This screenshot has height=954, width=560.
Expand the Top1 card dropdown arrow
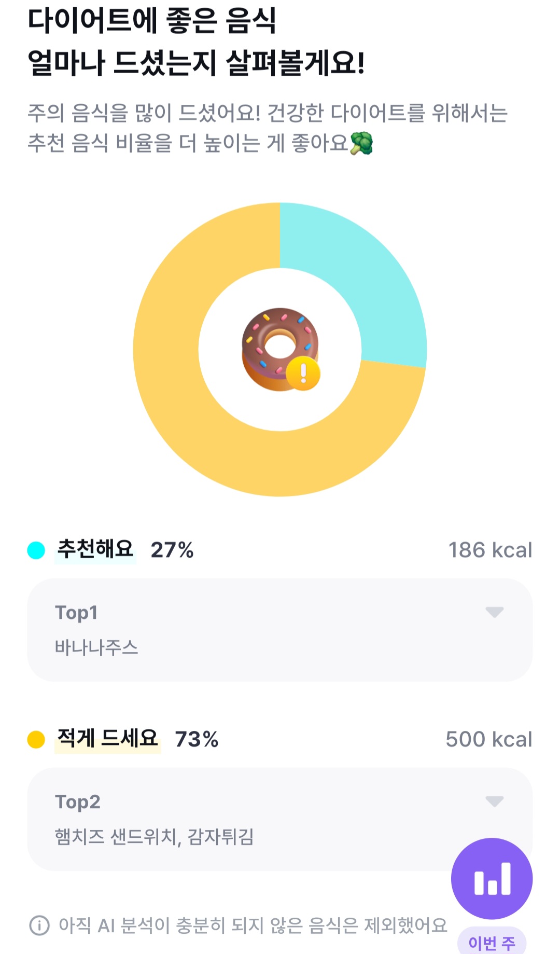point(494,612)
